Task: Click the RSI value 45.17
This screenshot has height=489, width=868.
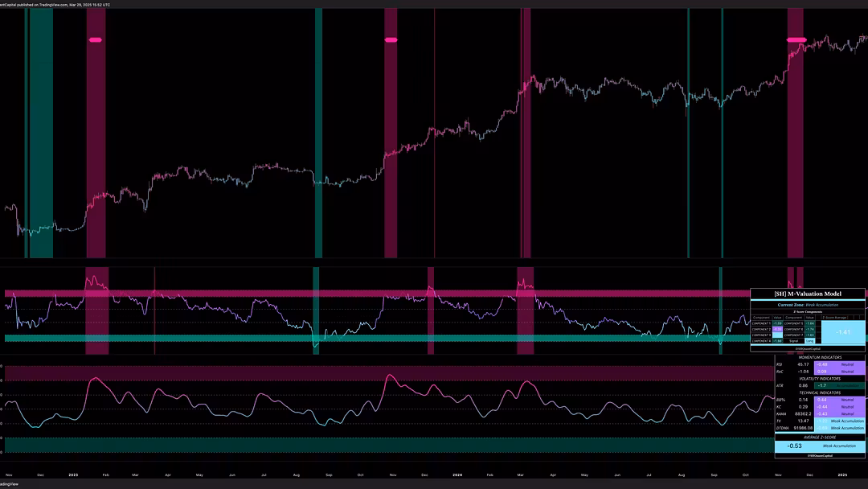Action: click(803, 364)
